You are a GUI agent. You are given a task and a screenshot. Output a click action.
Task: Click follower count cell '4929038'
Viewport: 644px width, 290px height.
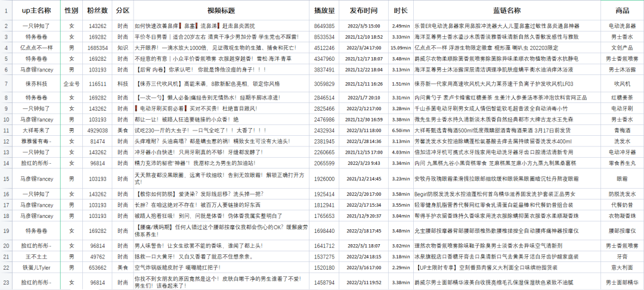[x=97, y=130]
